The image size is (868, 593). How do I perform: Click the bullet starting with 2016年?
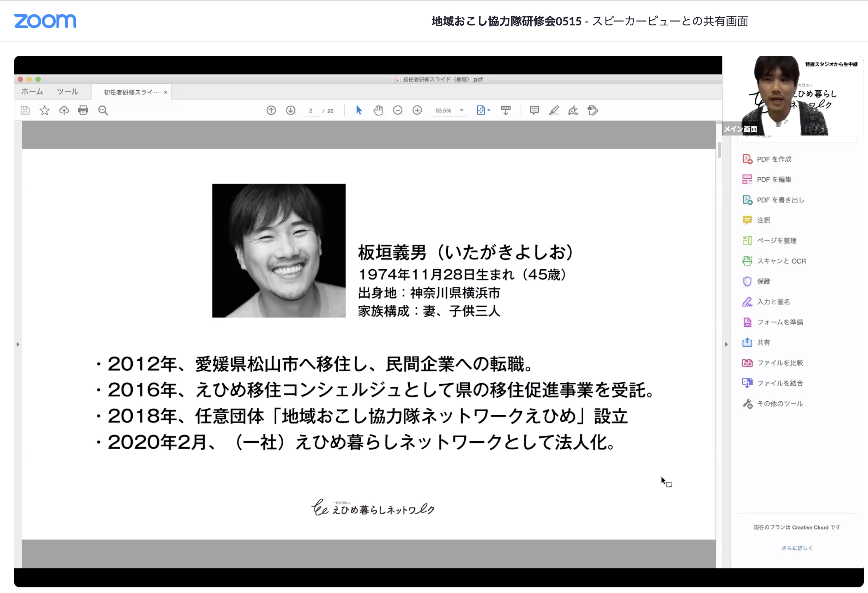[375, 390]
